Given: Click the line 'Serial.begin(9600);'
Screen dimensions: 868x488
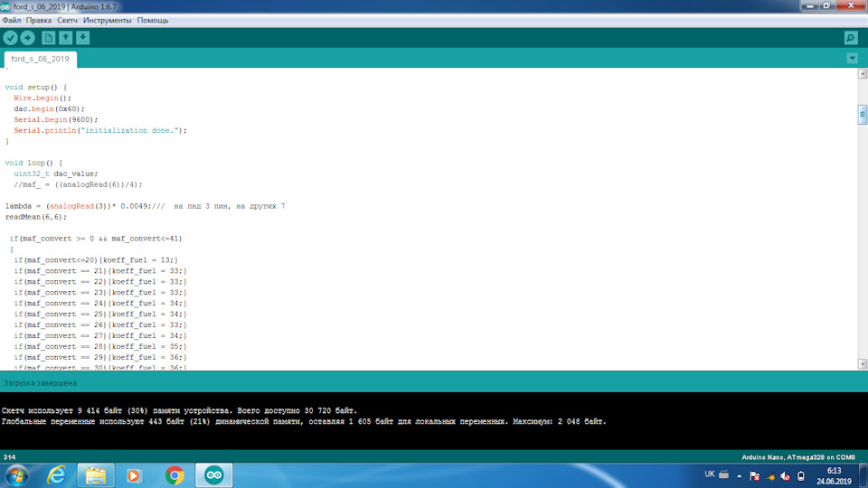Looking at the screenshot, I should [x=56, y=119].
